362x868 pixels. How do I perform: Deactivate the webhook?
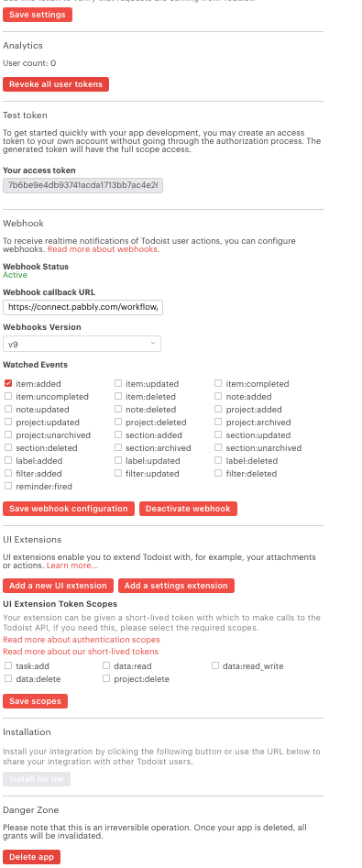point(188,509)
